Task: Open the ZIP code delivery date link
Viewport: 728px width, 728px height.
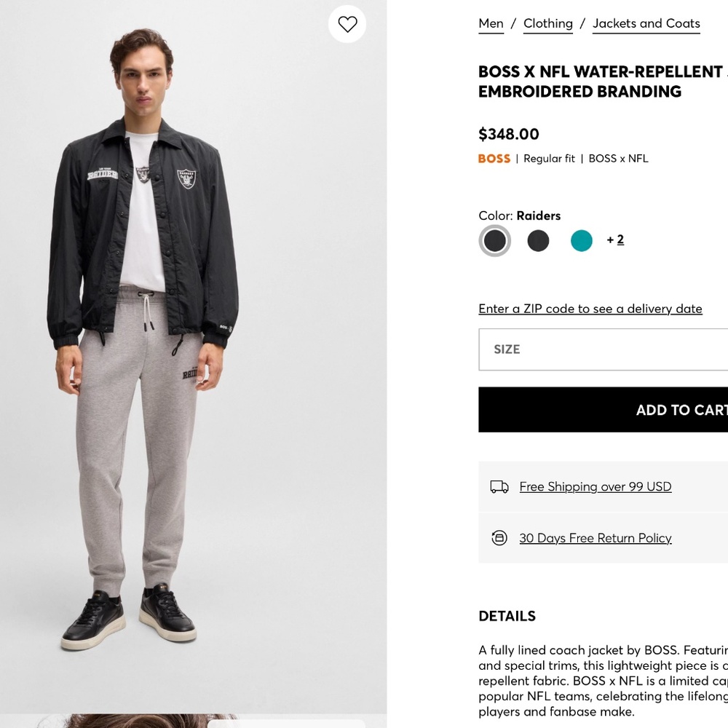Action: coord(590,309)
